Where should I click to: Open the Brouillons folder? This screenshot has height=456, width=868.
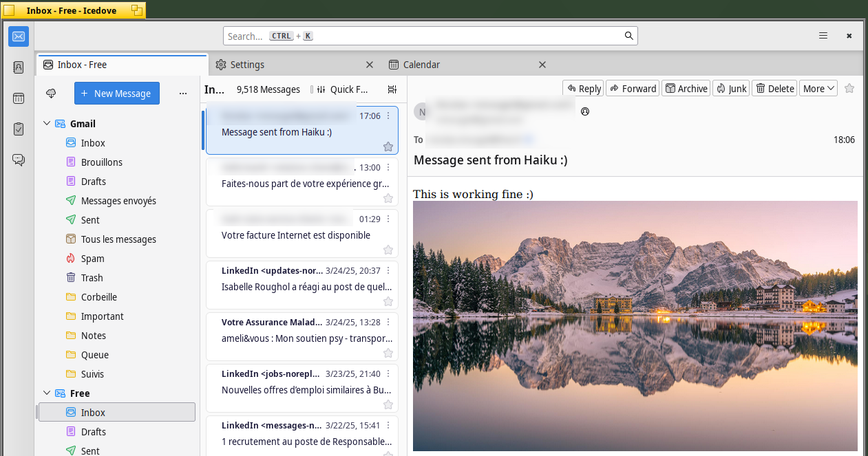point(117,162)
